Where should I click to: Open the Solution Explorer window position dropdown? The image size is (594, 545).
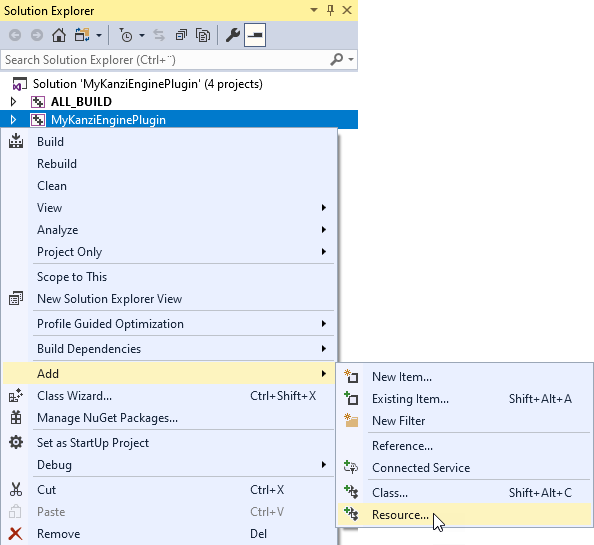click(x=314, y=10)
